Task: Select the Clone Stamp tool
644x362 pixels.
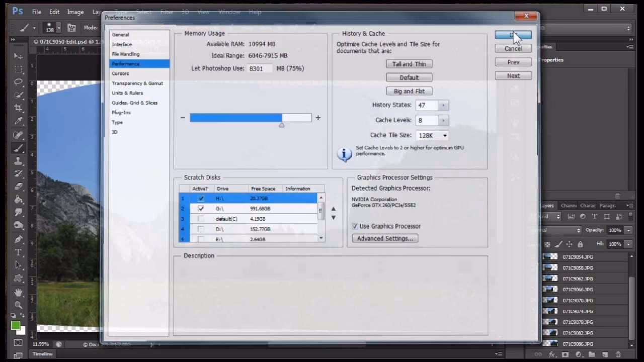Action: pyautogui.click(x=19, y=161)
